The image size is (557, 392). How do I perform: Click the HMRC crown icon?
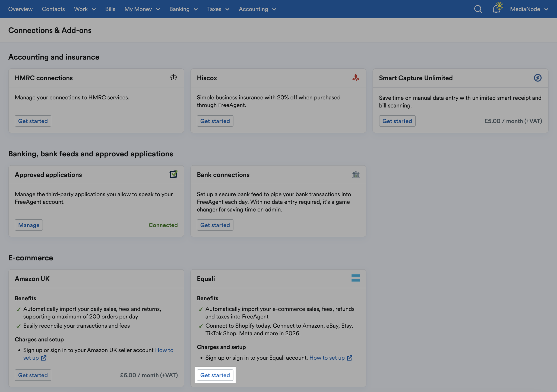tap(173, 78)
